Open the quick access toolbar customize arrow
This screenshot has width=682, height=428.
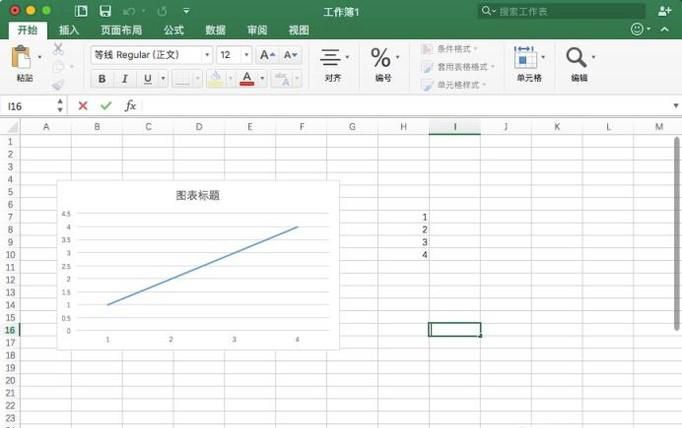tap(186, 11)
